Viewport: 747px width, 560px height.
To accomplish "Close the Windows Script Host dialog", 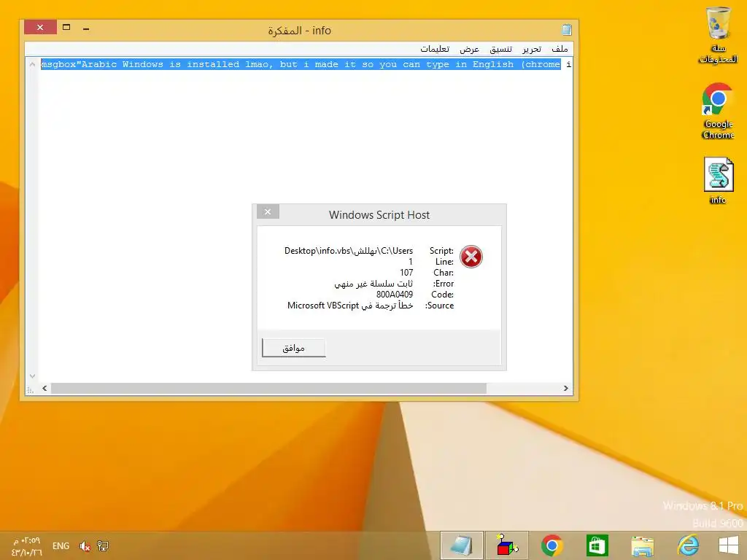I will (268, 211).
